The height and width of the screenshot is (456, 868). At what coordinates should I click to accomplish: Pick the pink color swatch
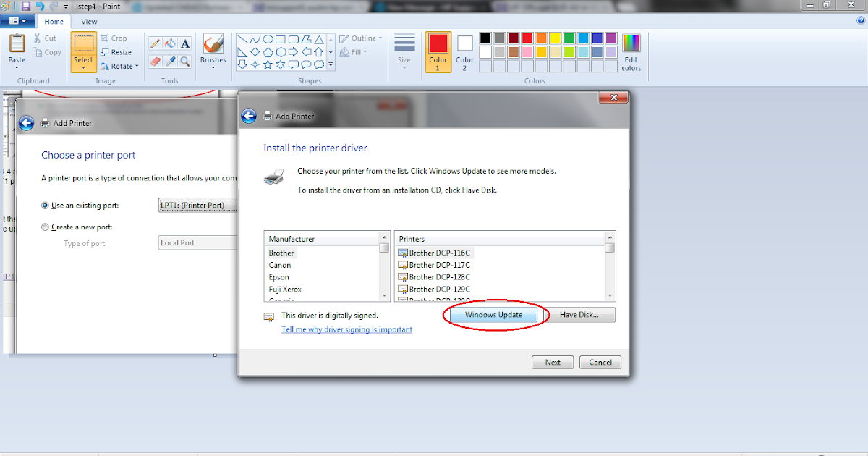527,52
